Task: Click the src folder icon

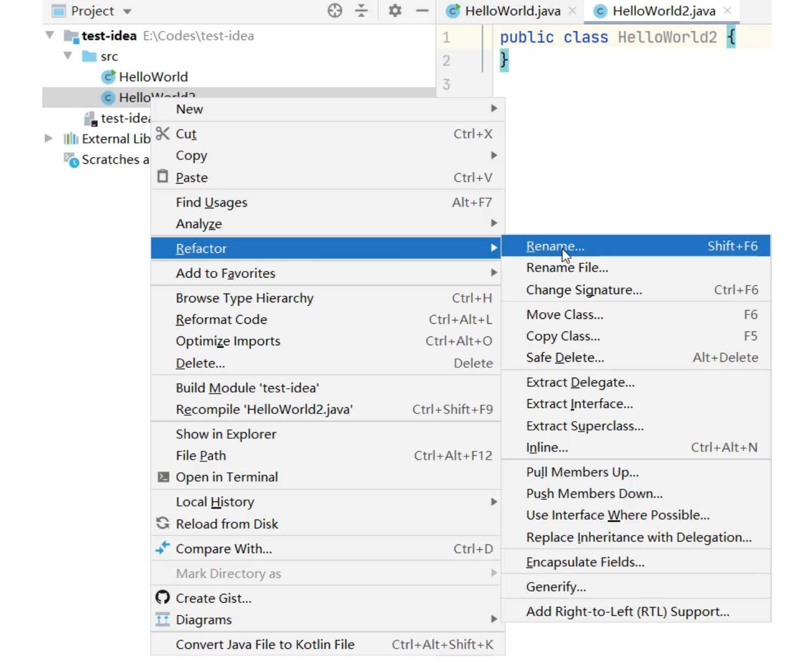Action: [89, 56]
